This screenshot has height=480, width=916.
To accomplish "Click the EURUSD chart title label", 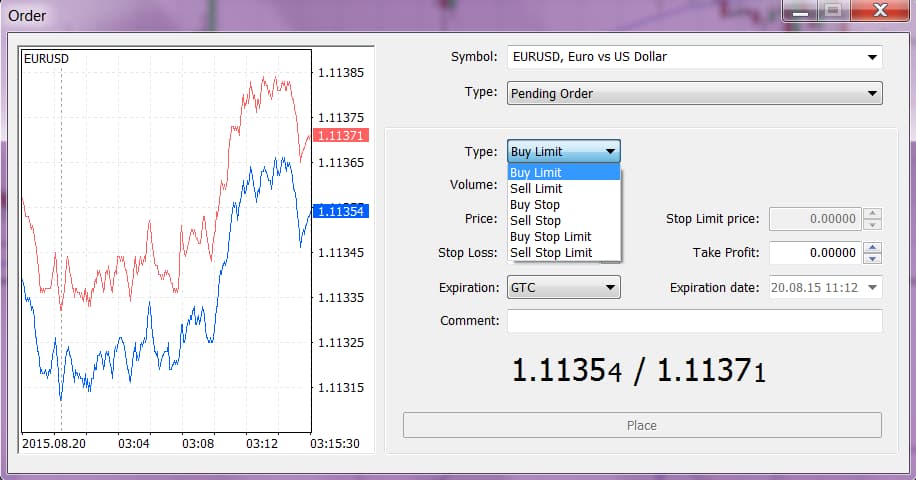I will click(x=46, y=59).
